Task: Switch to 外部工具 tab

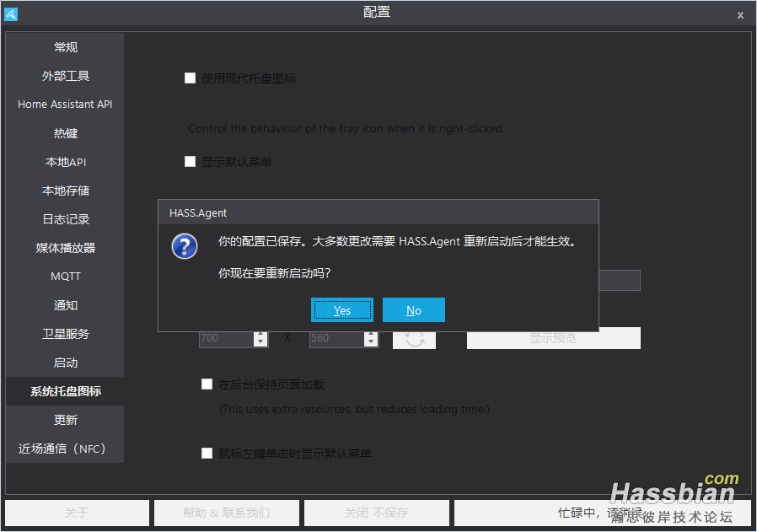Action: tap(65, 76)
